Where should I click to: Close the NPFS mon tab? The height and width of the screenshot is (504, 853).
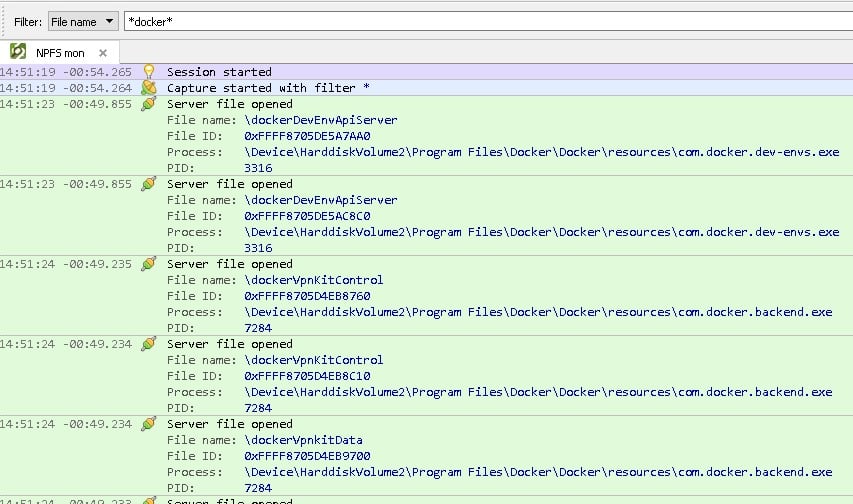pos(103,52)
